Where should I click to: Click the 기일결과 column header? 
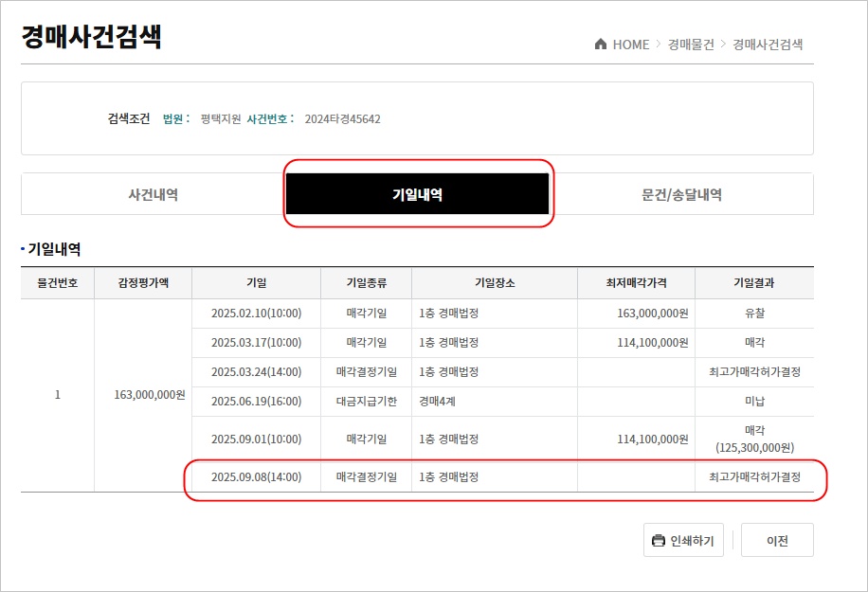(x=754, y=283)
